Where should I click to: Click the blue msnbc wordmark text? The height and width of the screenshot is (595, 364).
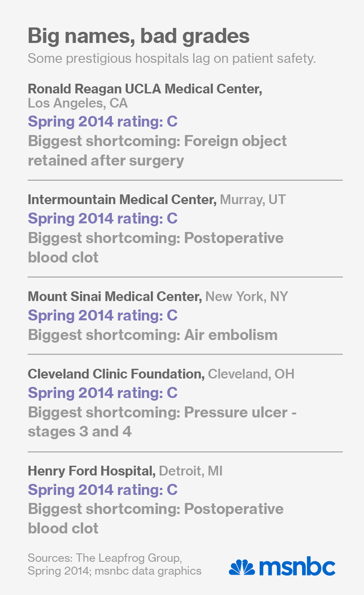coord(297,567)
